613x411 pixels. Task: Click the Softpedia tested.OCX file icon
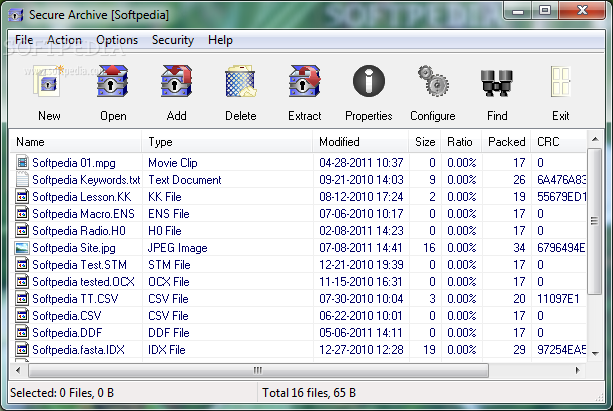pyautogui.click(x=22, y=282)
